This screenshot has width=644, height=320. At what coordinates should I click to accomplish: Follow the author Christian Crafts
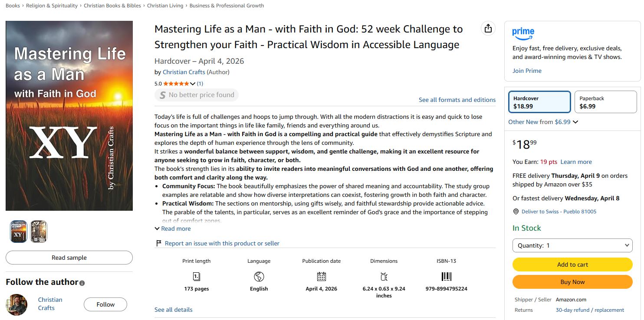point(105,304)
